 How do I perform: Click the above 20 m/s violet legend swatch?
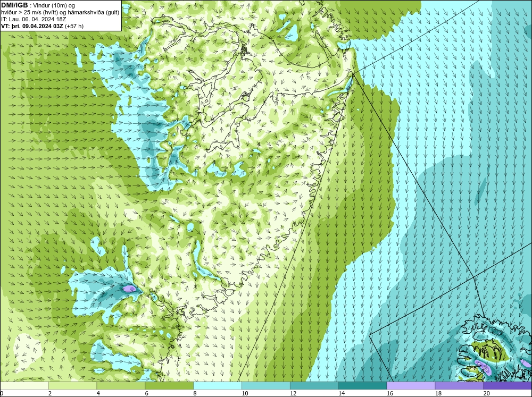click(x=508, y=386)
